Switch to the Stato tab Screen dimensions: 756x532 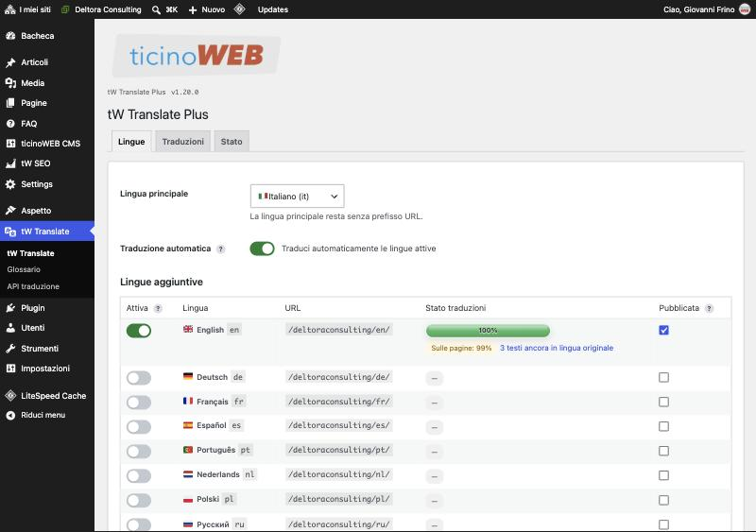[232, 142]
